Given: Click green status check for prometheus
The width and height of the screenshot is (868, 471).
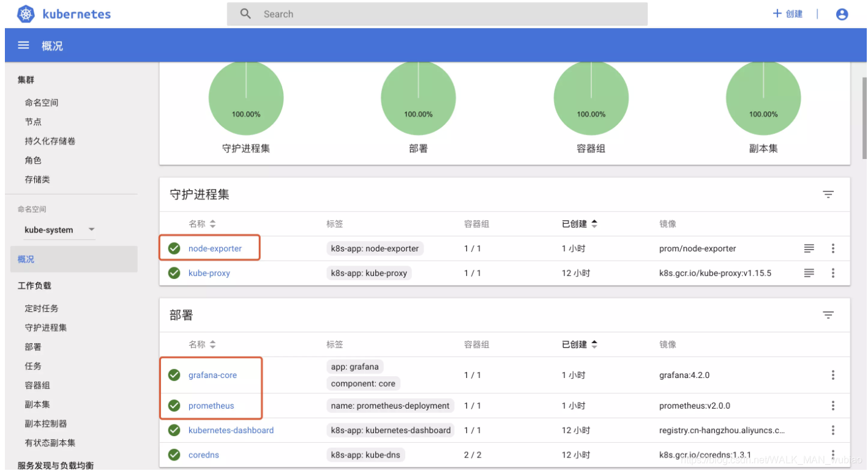Looking at the screenshot, I should pos(174,406).
